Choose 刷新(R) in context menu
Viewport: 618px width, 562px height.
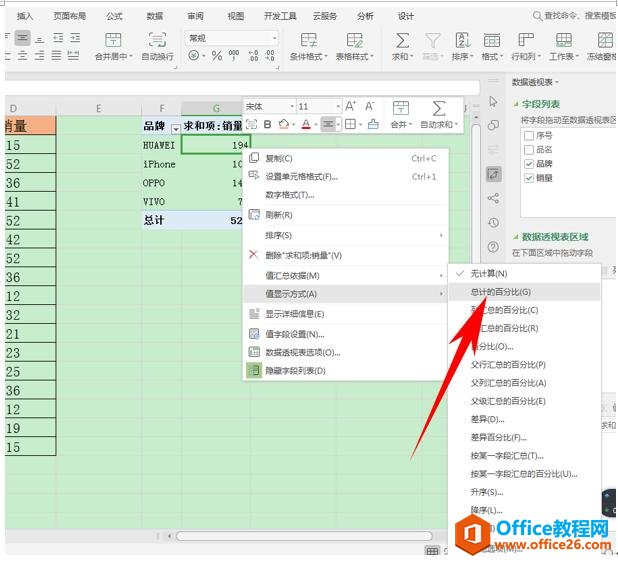pos(346,215)
